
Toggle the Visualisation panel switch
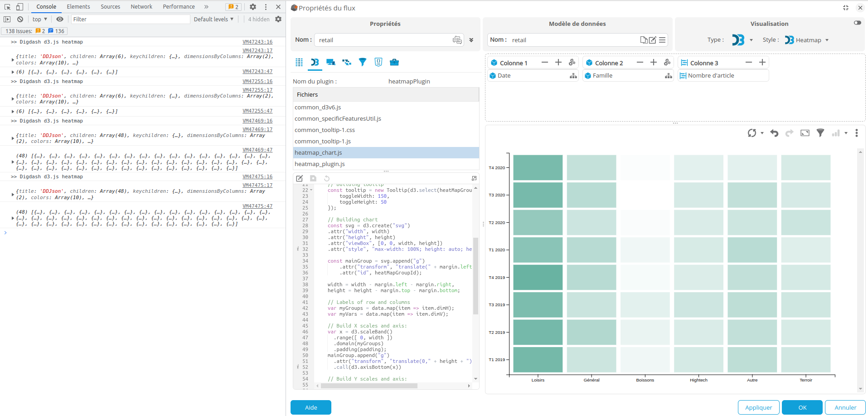point(857,23)
